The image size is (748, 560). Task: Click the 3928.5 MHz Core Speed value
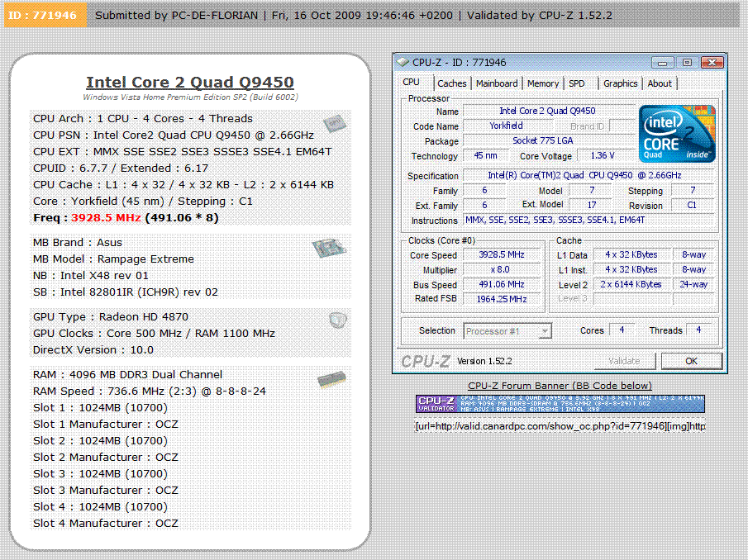coord(502,255)
